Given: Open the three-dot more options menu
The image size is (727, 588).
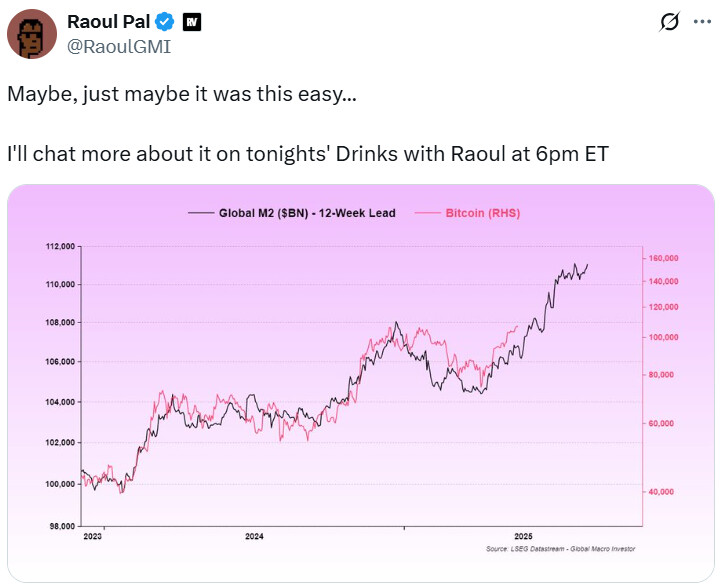Looking at the screenshot, I should 702,22.
